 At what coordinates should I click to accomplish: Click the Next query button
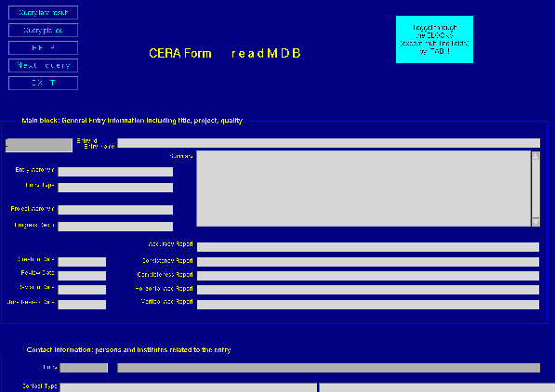43,65
